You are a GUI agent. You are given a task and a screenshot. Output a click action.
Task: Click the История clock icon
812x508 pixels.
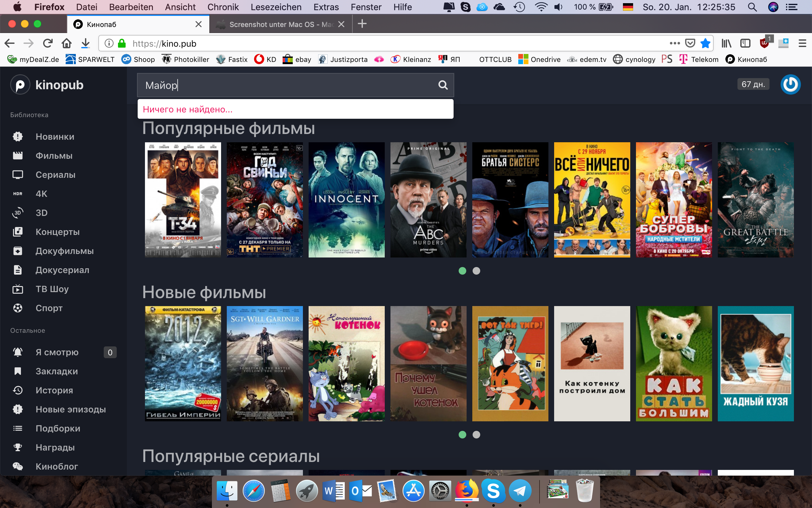coord(18,390)
